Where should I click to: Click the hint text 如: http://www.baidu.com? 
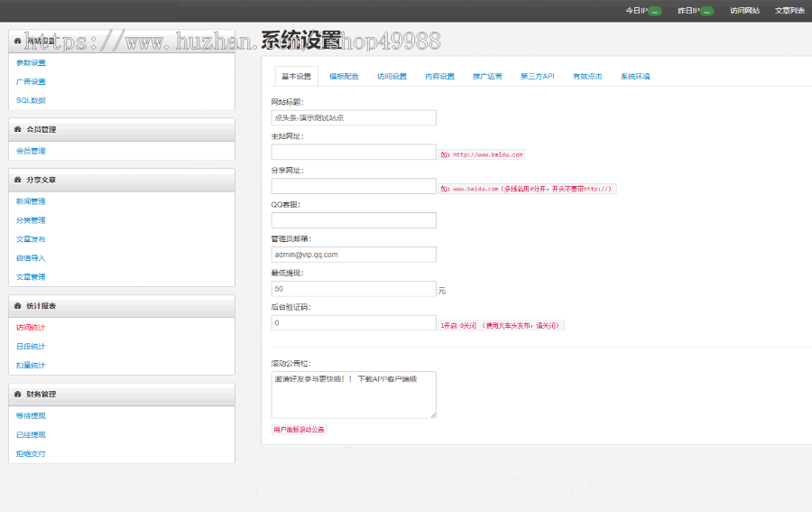482,154
